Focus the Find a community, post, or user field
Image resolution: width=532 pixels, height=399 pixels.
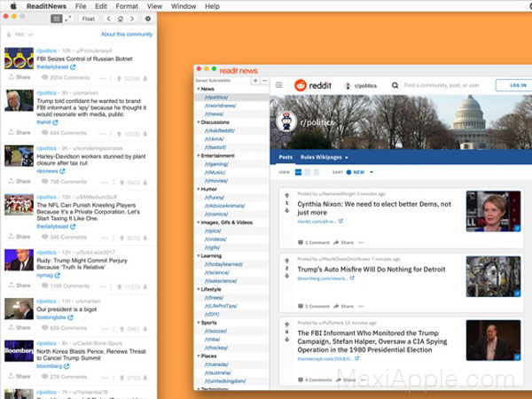coord(442,85)
